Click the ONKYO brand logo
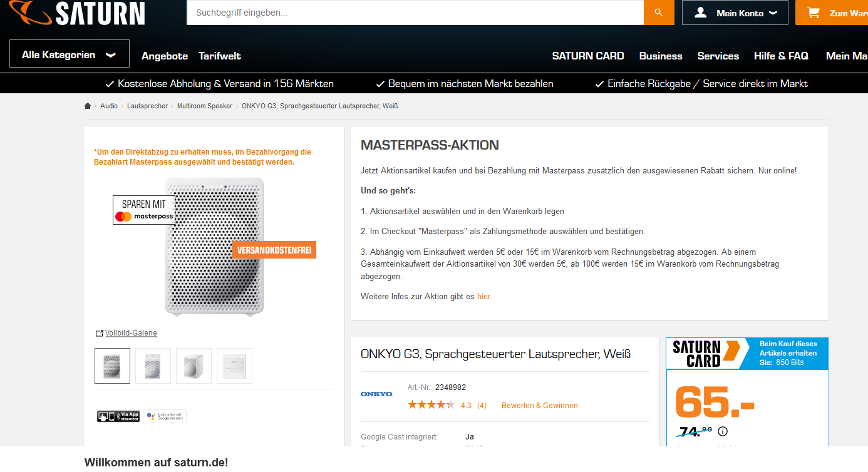The height and width of the screenshot is (472, 868). pos(376,394)
